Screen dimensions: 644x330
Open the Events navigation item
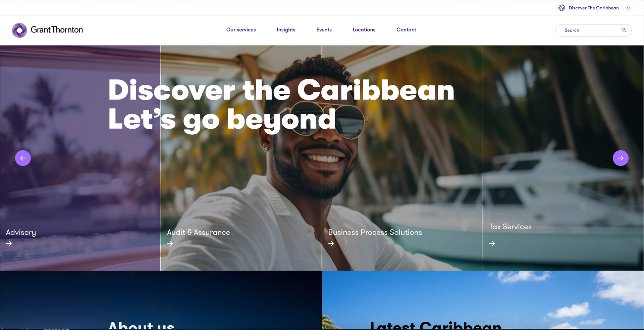(x=324, y=29)
